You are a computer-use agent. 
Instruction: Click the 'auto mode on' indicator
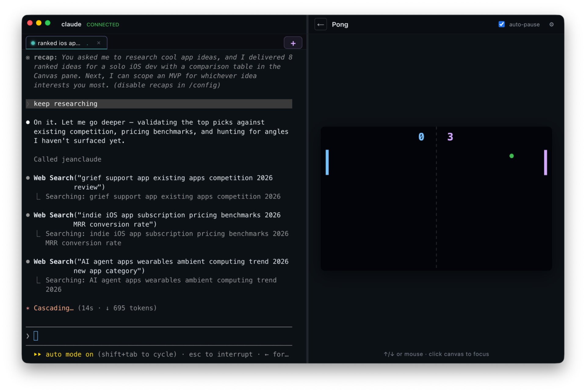(69, 354)
